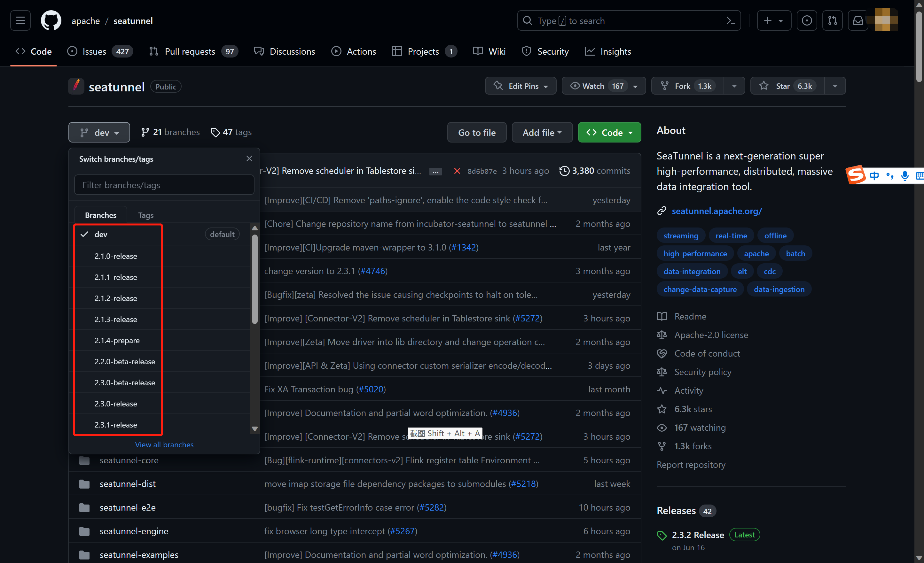
Task: Open the issues shortcut icon in the header
Action: coord(807,21)
